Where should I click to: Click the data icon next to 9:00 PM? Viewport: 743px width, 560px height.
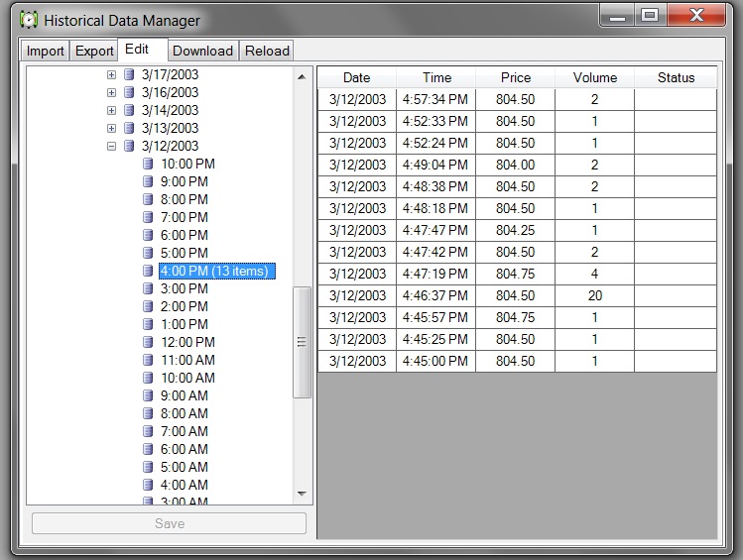pyautogui.click(x=148, y=181)
